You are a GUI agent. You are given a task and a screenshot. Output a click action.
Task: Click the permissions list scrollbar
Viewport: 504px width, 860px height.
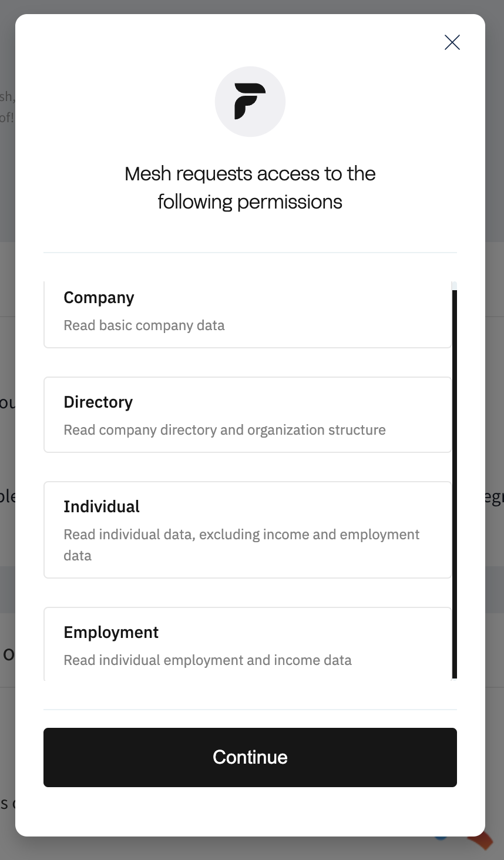(455, 482)
